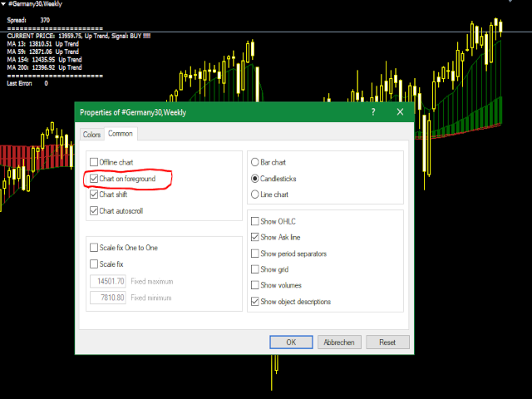Image resolution: width=532 pixels, height=399 pixels.
Task: Open dialog help question mark
Action: point(373,112)
